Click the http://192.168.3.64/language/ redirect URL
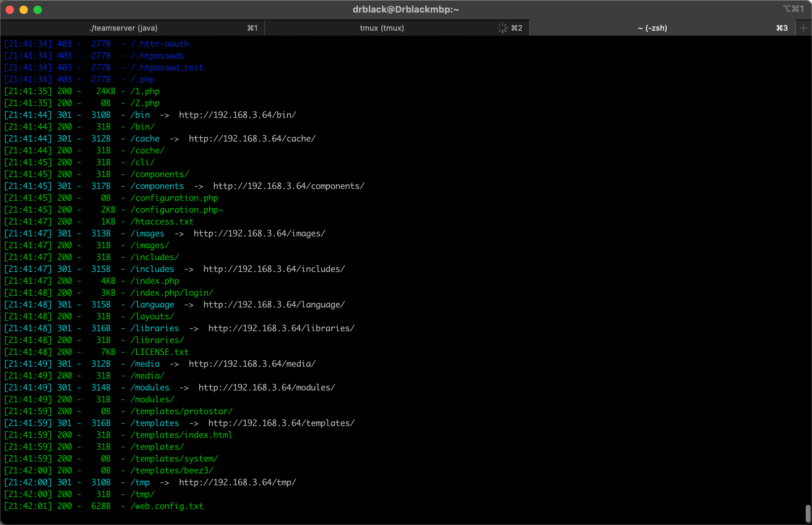The width and height of the screenshot is (812, 525). pos(274,305)
